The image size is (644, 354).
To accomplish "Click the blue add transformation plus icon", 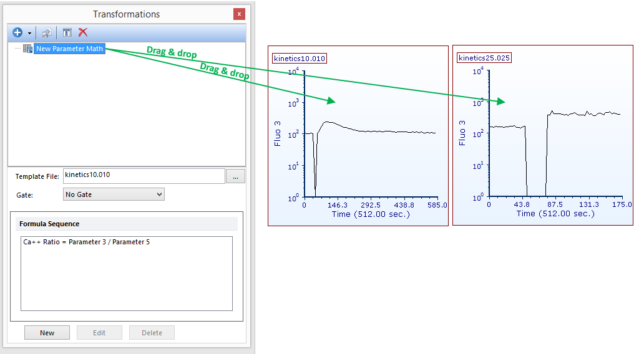I will (17, 32).
